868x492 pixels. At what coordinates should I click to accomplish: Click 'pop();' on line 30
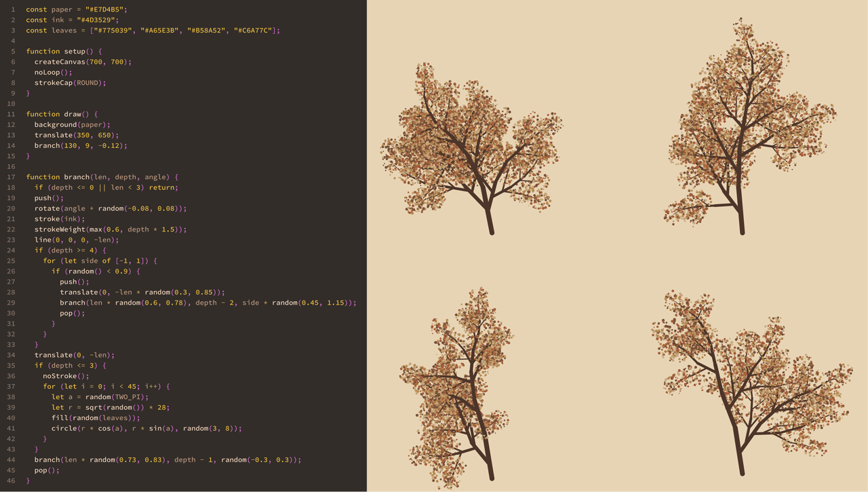(73, 314)
